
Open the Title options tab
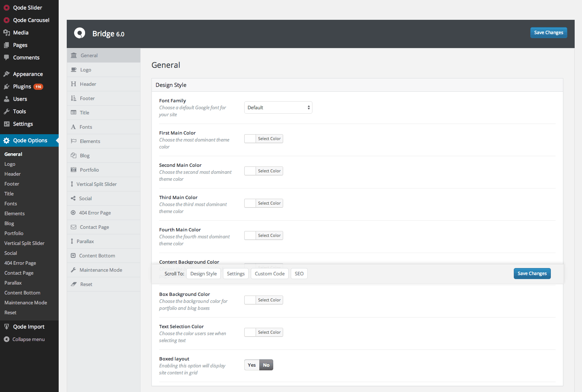[x=103, y=113]
